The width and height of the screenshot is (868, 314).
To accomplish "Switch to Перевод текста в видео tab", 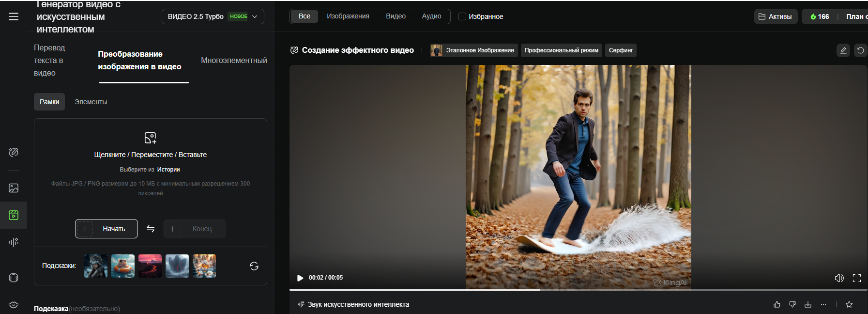I will pyautogui.click(x=49, y=61).
